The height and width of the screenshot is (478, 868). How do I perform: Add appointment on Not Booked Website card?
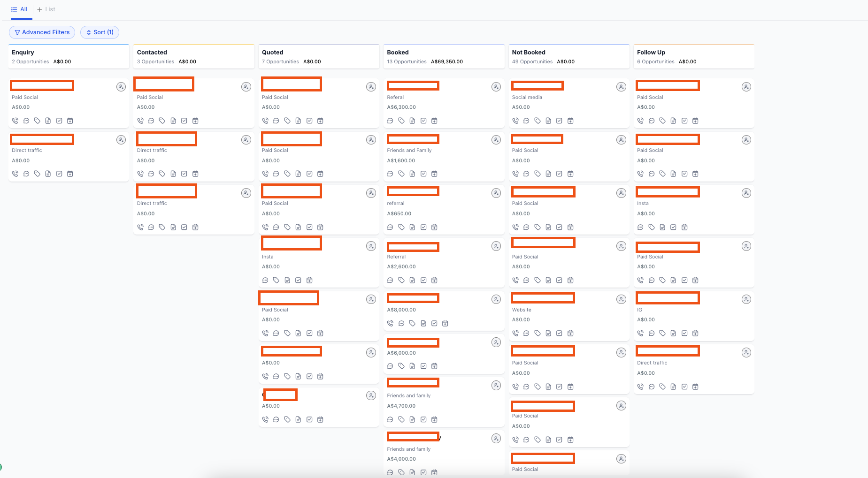tap(570, 333)
